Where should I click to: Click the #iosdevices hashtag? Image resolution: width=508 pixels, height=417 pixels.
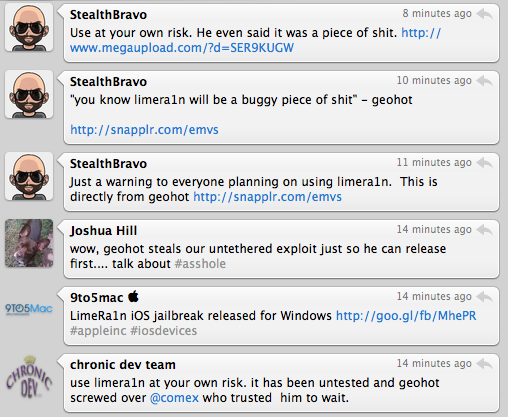(164, 331)
